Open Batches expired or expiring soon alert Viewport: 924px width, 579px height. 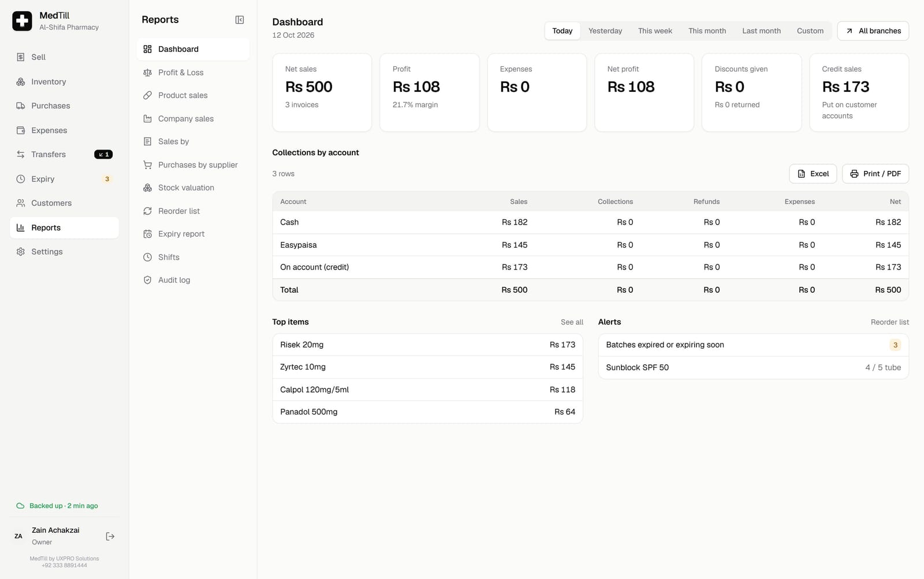pyautogui.click(x=753, y=345)
